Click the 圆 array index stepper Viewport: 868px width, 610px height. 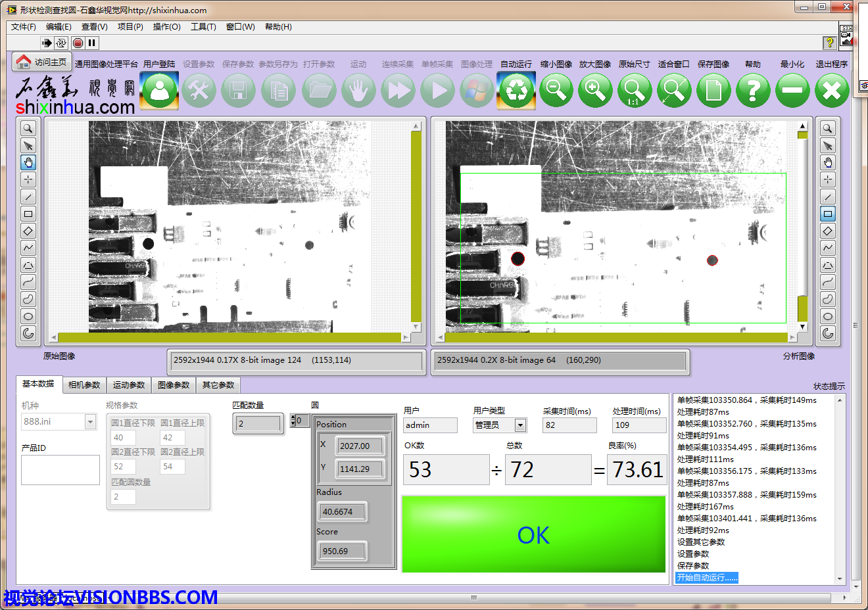point(293,420)
